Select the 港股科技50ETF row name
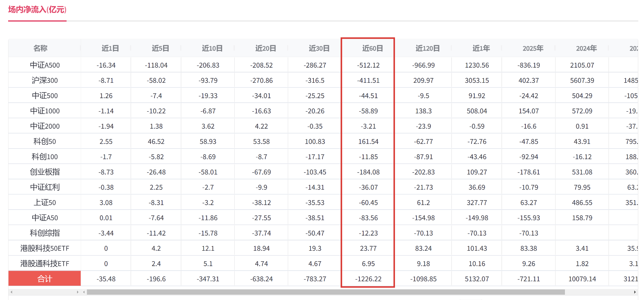This screenshot has width=644, height=300. tap(45, 248)
